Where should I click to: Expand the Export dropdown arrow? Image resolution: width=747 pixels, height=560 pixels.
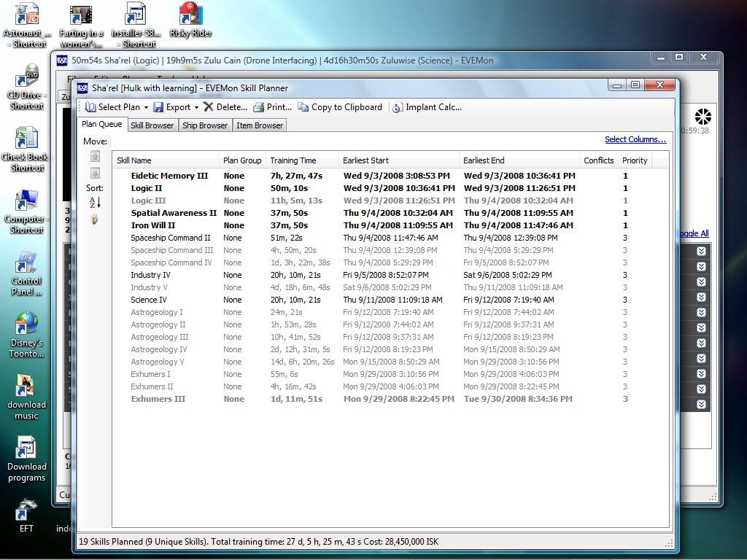[196, 107]
